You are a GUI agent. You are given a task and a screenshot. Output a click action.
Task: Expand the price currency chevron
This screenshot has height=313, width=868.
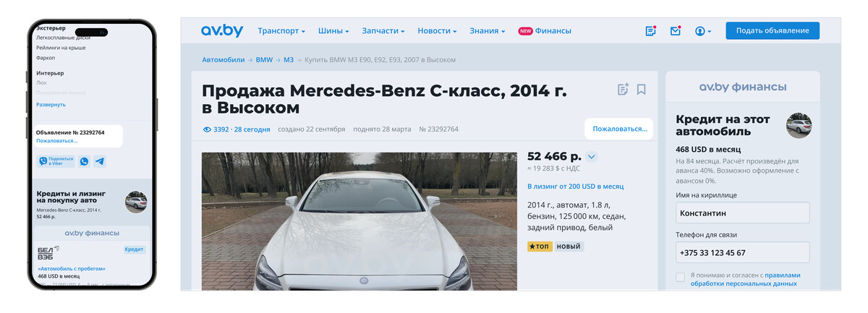591,156
